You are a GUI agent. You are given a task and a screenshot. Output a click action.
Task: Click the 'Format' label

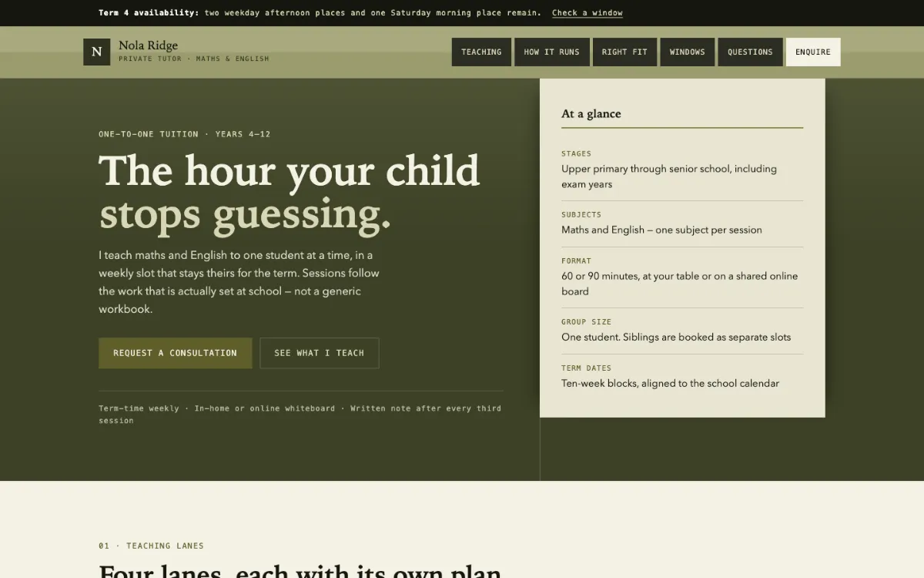point(576,260)
